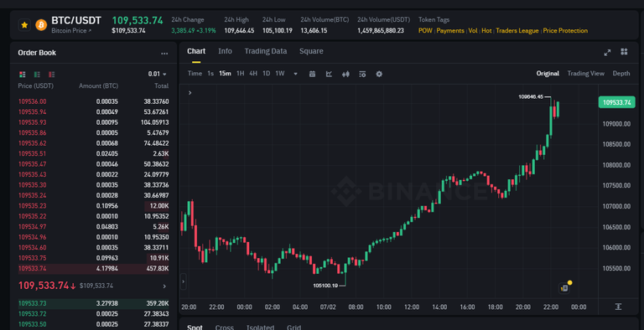Select the 1H chart interval
644x330 pixels.
(x=241, y=74)
